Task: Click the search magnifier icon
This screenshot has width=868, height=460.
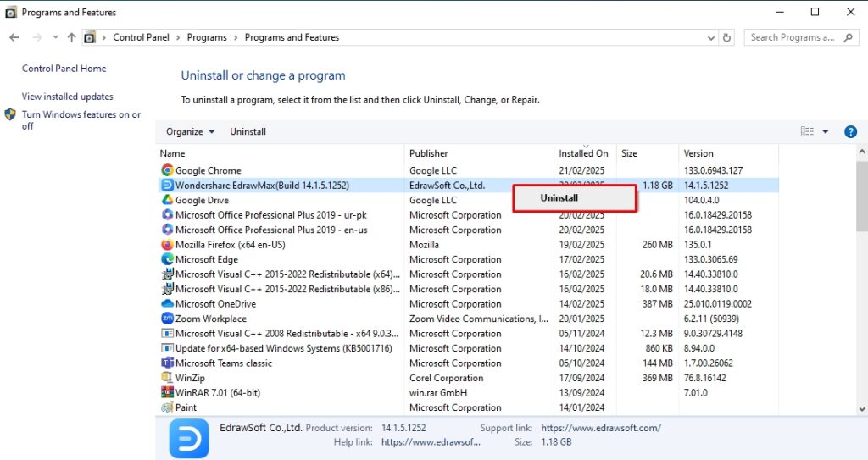Action: tap(848, 37)
